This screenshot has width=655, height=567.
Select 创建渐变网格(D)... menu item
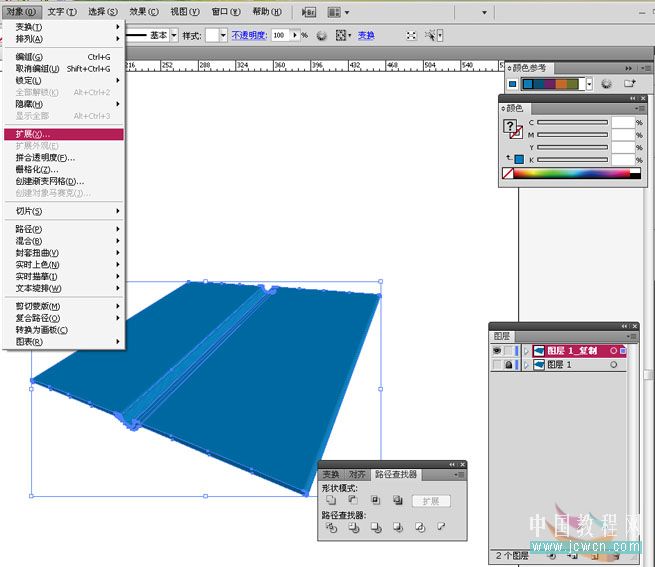64,181
